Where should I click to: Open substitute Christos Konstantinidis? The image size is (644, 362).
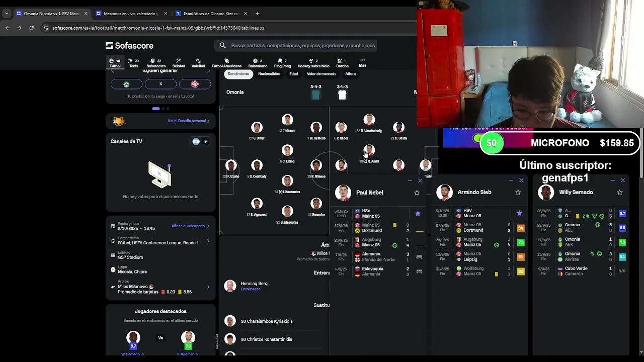(x=266, y=339)
